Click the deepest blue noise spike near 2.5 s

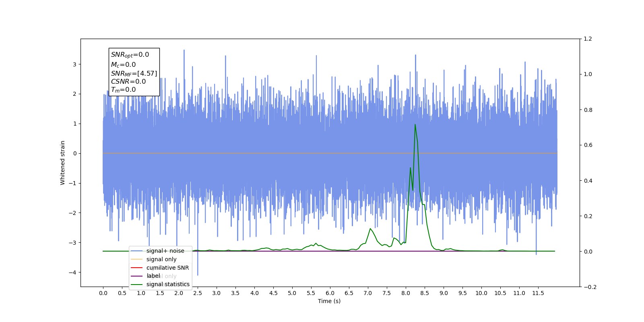[198, 275]
